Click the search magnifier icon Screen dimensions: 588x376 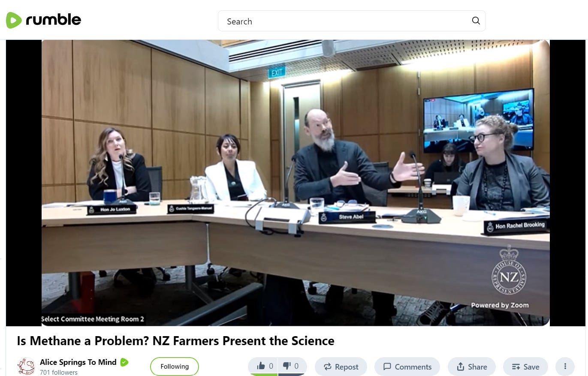pyautogui.click(x=476, y=21)
